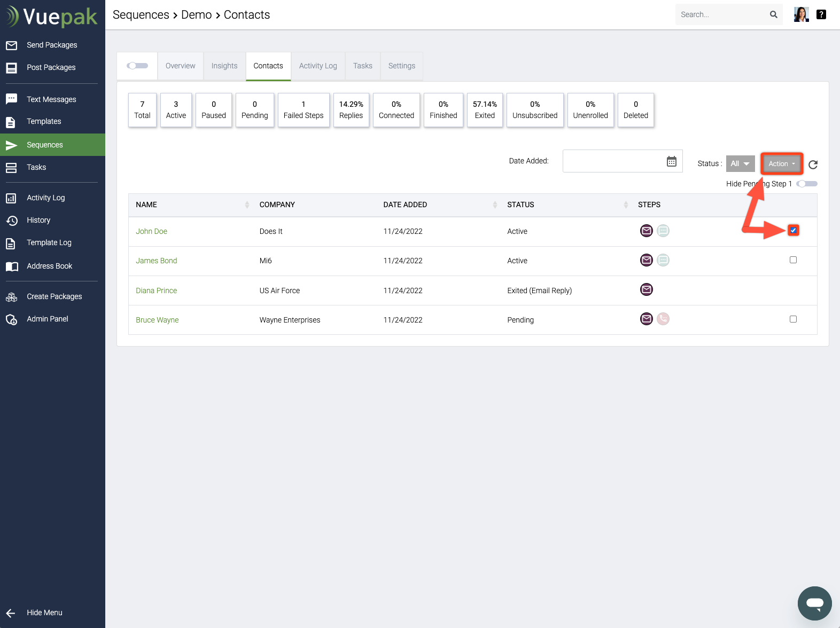The image size is (840, 628).
Task: Open the Action dropdown menu
Action: tap(782, 163)
